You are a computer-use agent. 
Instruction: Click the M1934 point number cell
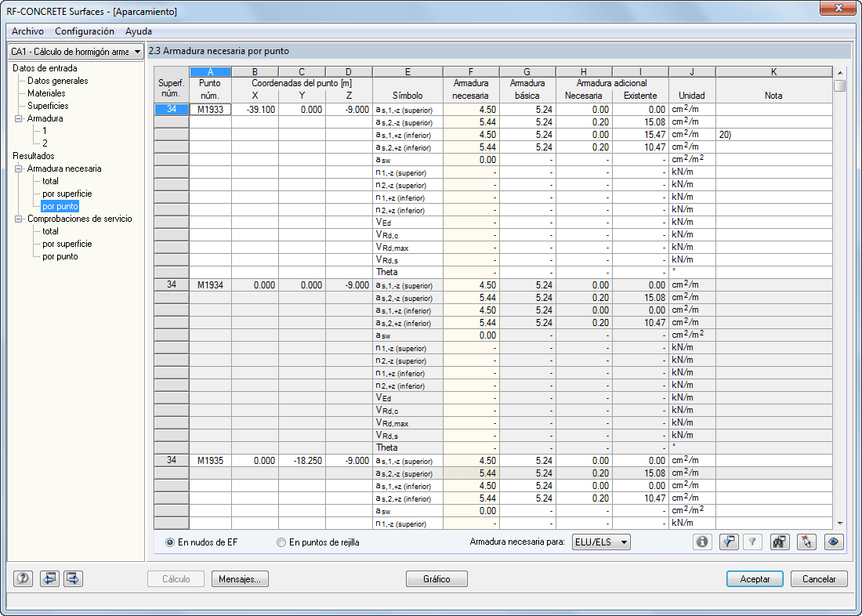click(211, 285)
